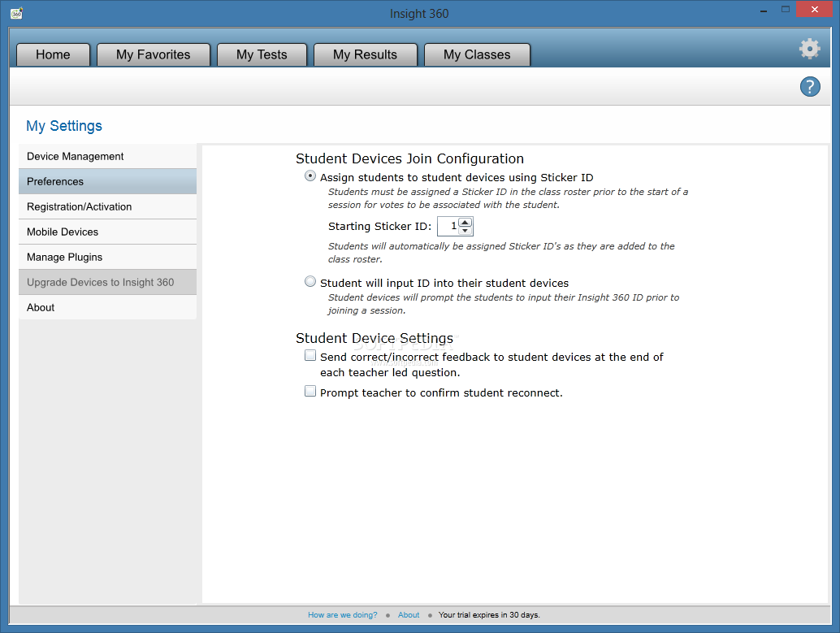Click the How are we doing? link
This screenshot has width=840, height=633.
[342, 615]
